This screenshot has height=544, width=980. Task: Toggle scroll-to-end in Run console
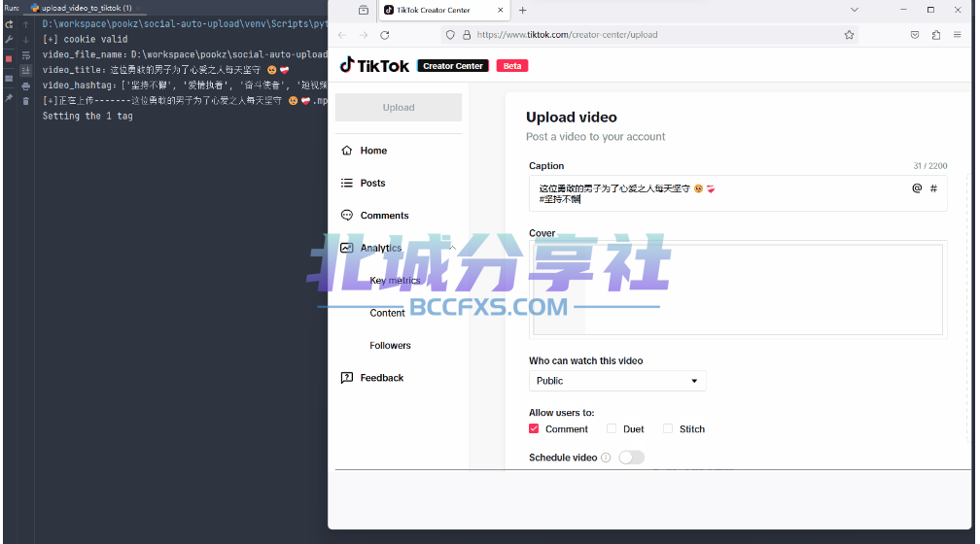(25, 71)
